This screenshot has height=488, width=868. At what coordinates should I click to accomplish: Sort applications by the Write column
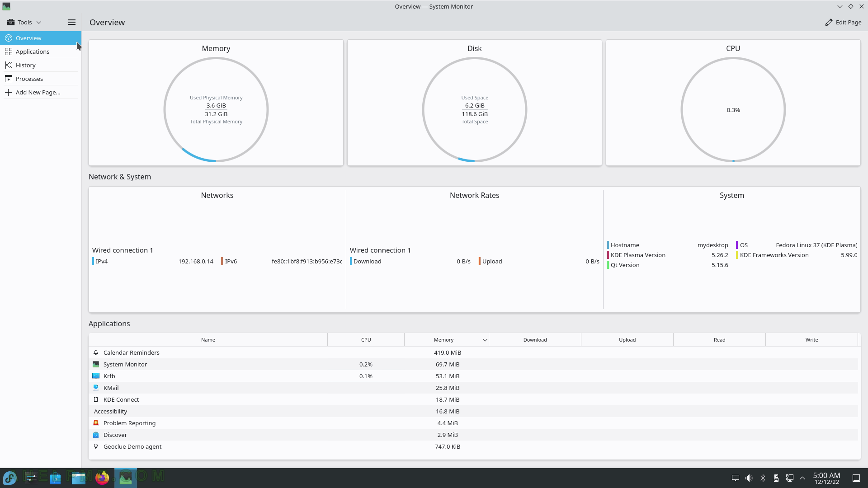click(811, 340)
